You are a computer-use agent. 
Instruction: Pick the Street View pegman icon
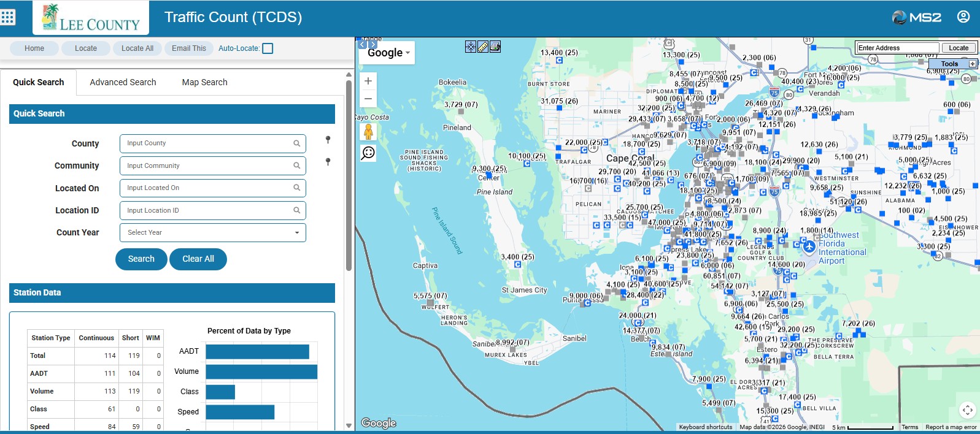[368, 131]
